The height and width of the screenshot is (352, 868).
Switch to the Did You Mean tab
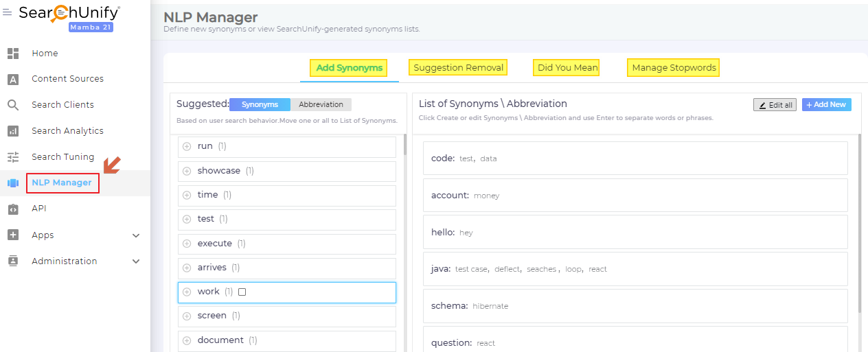tap(567, 68)
